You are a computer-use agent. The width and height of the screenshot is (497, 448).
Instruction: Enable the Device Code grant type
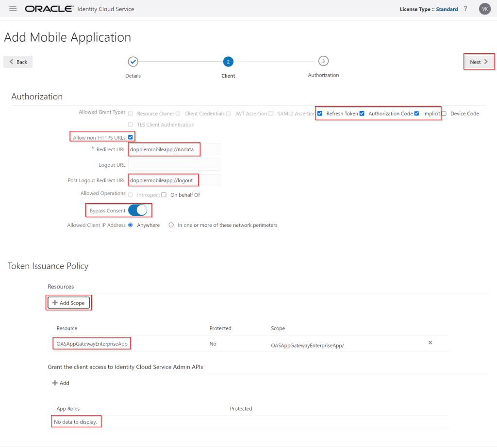coord(444,113)
